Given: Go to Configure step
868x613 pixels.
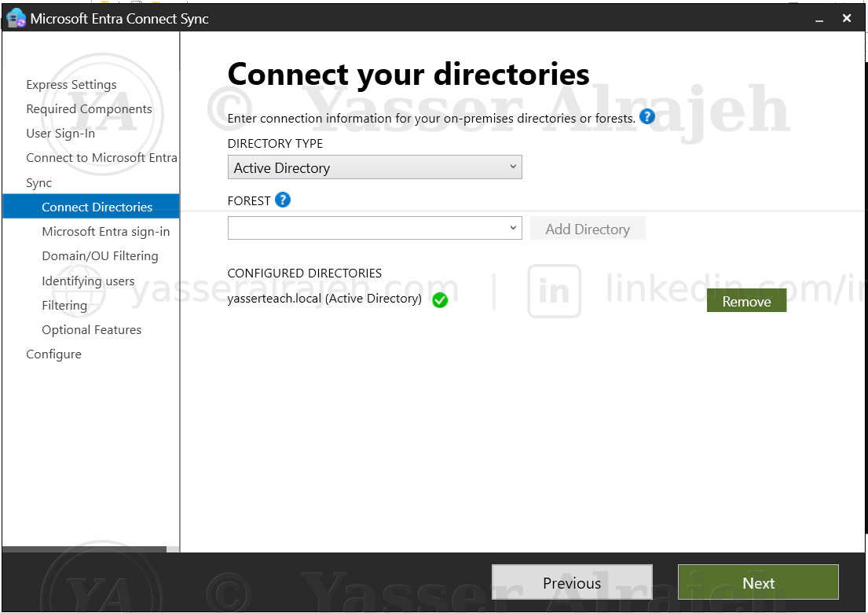Looking at the screenshot, I should point(53,354).
